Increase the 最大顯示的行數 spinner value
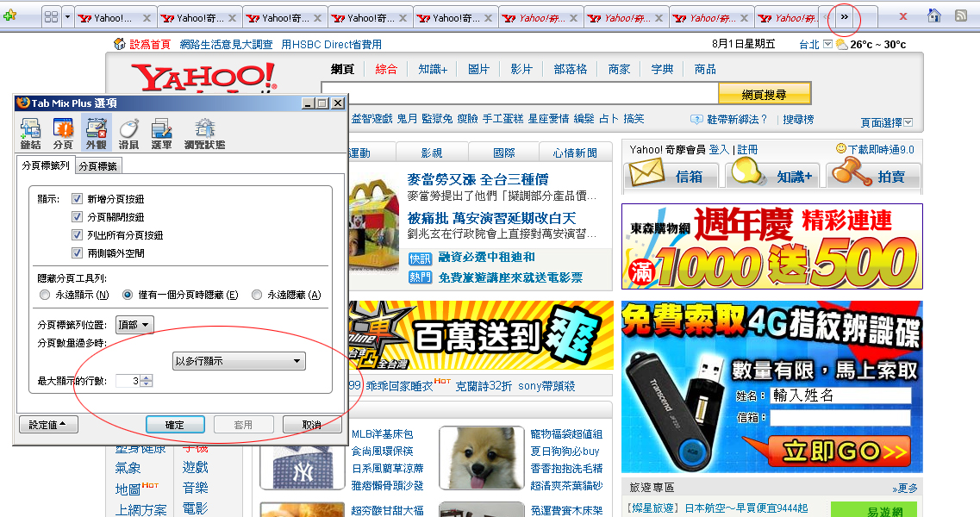The width and height of the screenshot is (980, 517). click(147, 377)
